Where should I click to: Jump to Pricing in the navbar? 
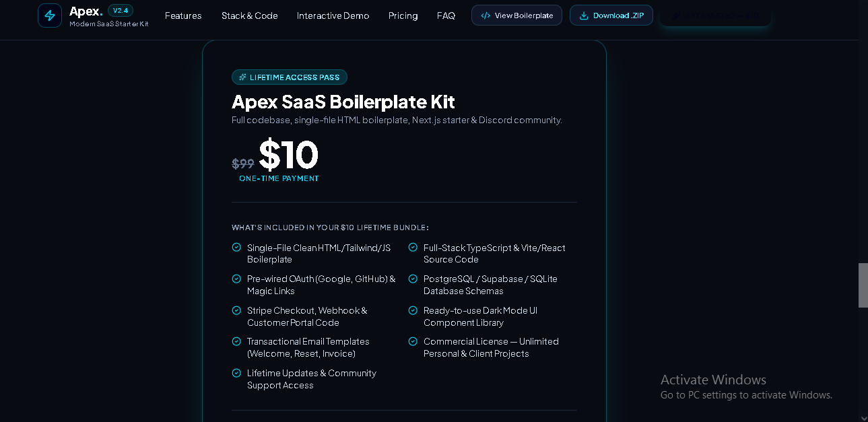[x=403, y=15]
